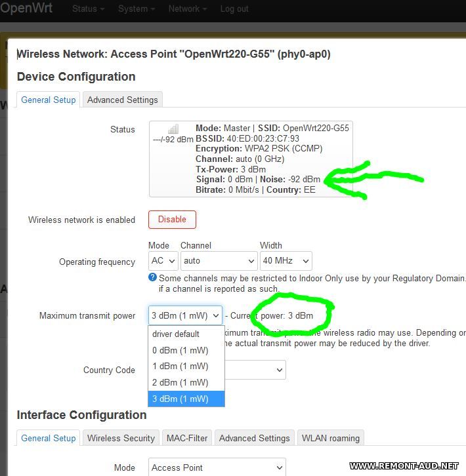This screenshot has height=476, width=466.
Task: Expand the Mode AC dropdown
Action: pos(163,261)
